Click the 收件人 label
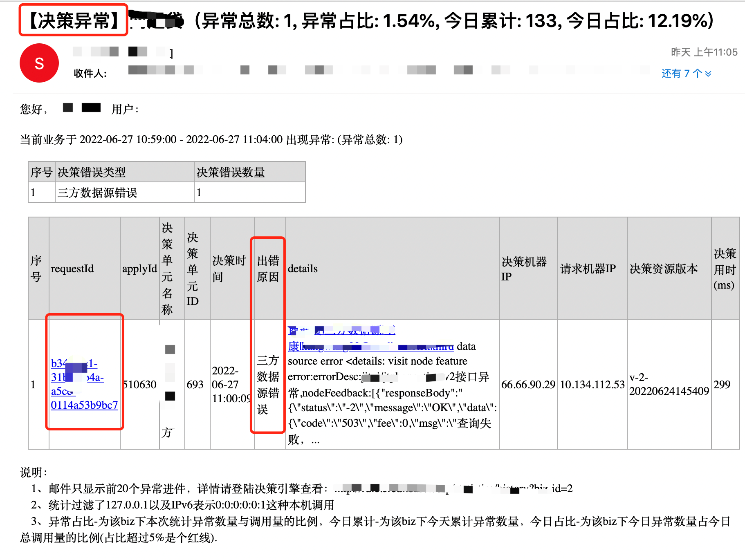Viewport: 745px width, 560px height. (90, 73)
